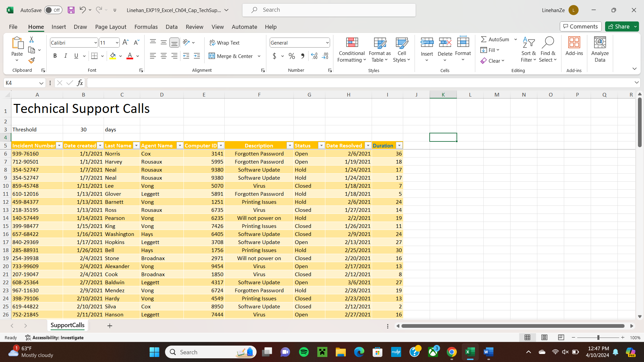Open Conditional Formatting in Styles group
644x362 pixels.
(351, 49)
